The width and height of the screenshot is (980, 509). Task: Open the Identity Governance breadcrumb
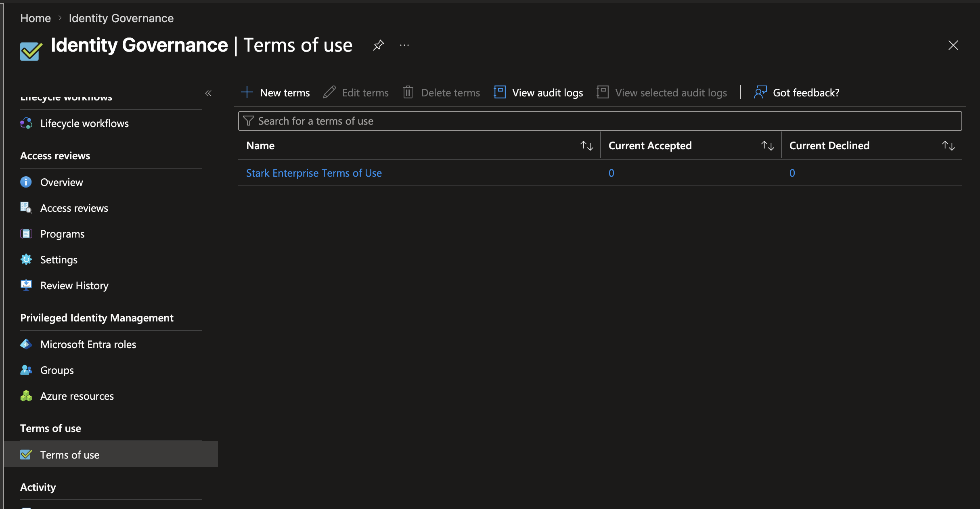[x=121, y=18]
